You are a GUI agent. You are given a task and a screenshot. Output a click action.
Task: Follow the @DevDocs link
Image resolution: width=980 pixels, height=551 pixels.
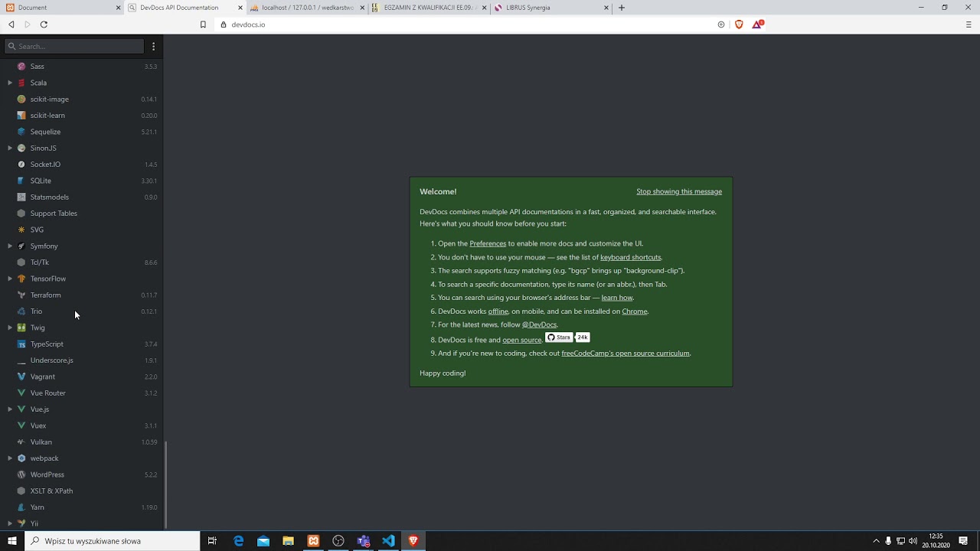(539, 325)
